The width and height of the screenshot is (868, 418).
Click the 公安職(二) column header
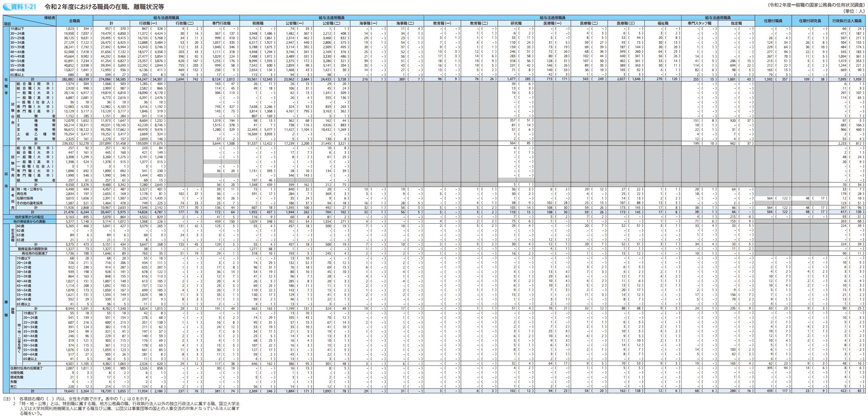[x=331, y=23]
